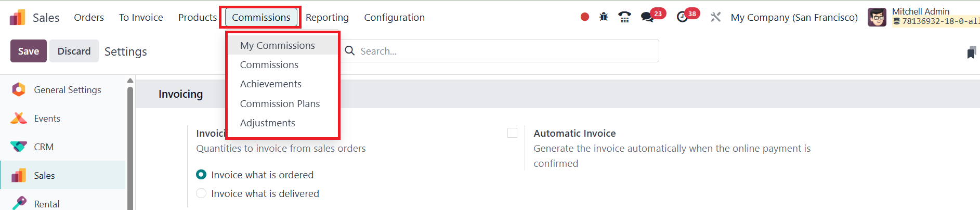Viewport: 980px width, 210px height.
Task: Enable the Automatic Invoice checkbox
Action: [512, 133]
